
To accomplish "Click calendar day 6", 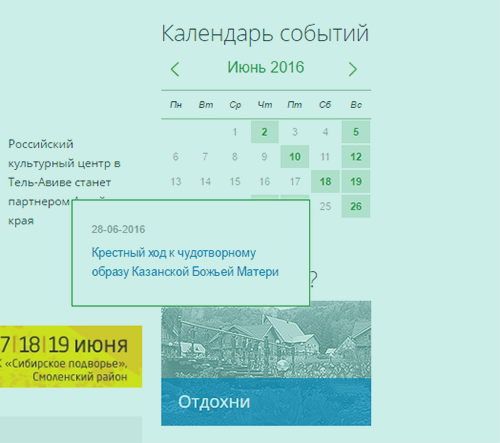I will [176, 157].
